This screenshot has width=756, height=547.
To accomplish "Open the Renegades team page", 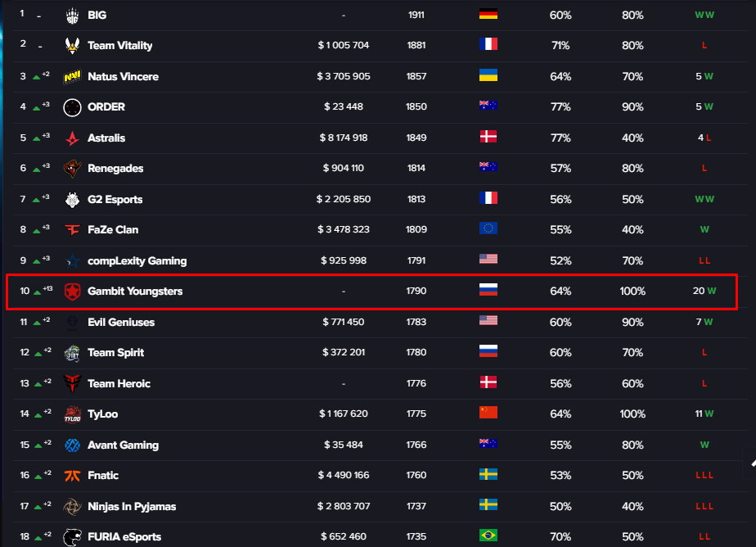I will pyautogui.click(x=115, y=169).
